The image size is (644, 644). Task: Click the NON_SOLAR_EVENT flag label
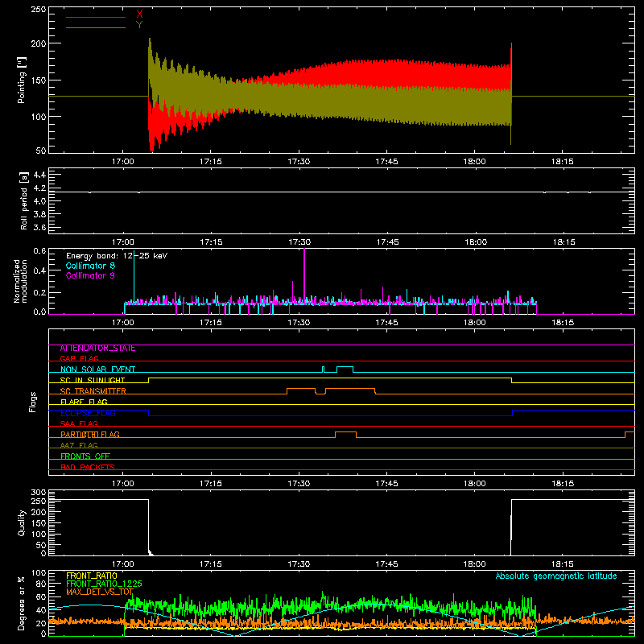point(97,369)
